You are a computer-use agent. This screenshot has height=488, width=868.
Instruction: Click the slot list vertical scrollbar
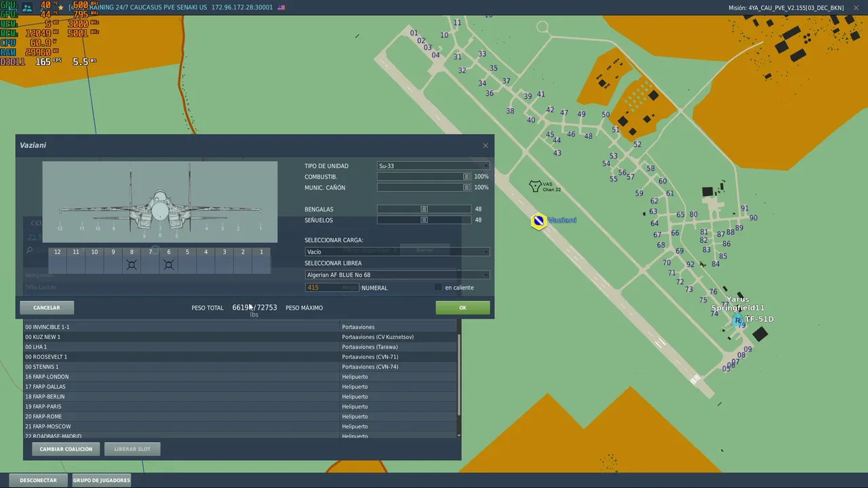coord(459,376)
